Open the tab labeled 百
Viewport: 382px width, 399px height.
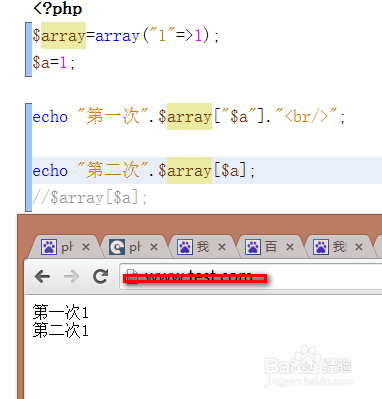click(x=270, y=247)
